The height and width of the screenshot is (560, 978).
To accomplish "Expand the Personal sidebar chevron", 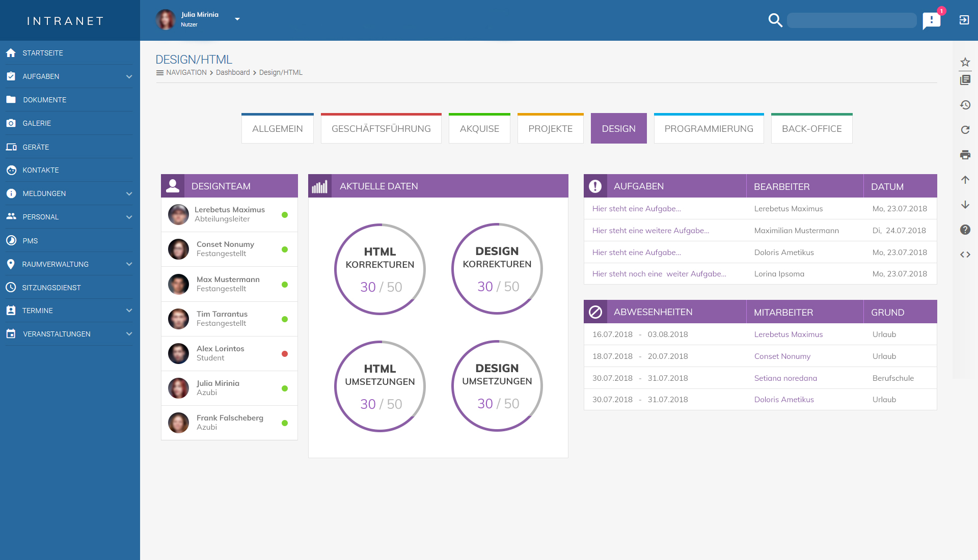I will click(129, 217).
